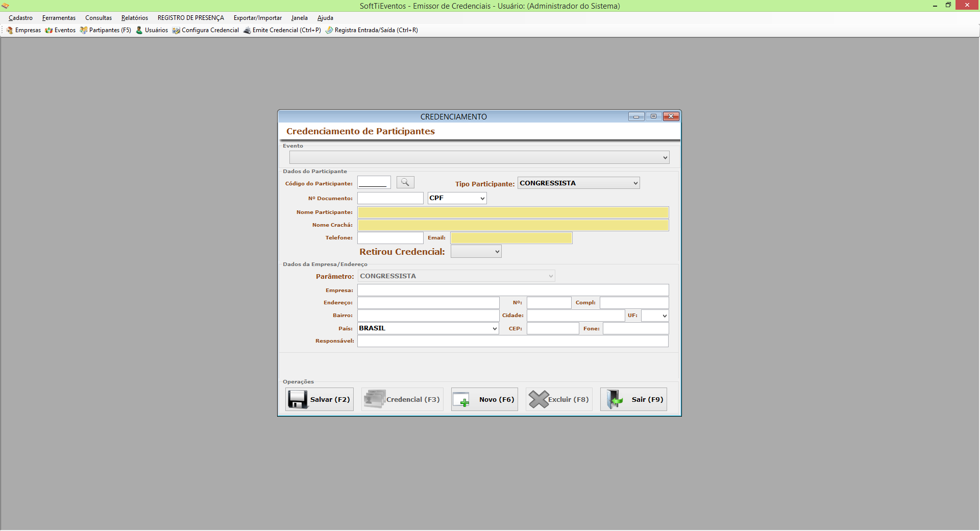The height and width of the screenshot is (531, 980).
Task: Click the Nome Participante field
Action: point(513,212)
